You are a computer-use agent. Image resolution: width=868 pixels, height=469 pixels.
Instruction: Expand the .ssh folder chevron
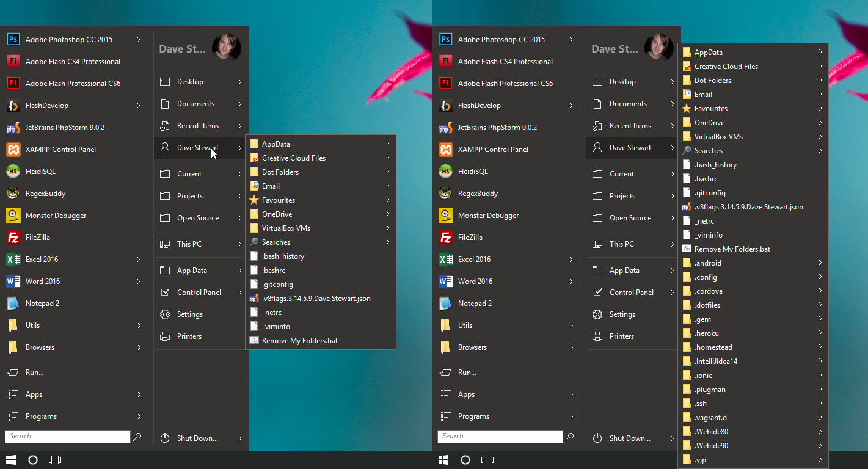820,404
